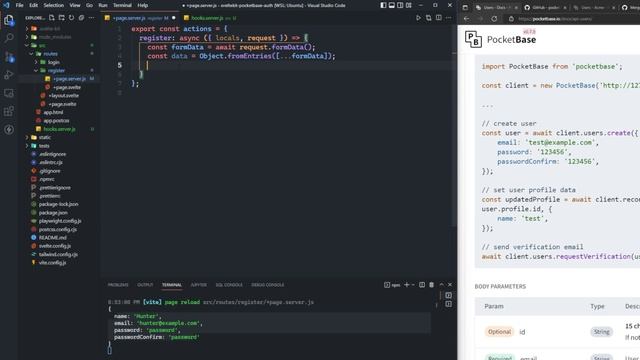Expand the tests folder
This screenshot has width=640, height=360.
[x=27, y=146]
